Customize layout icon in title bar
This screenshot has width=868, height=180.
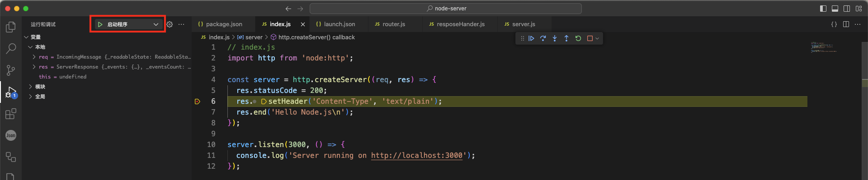(x=859, y=9)
